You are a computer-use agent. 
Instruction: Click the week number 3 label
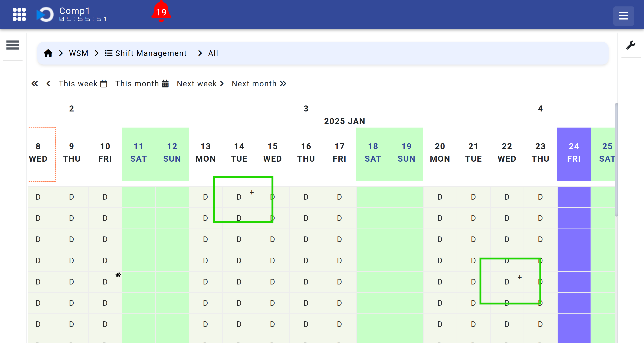pyautogui.click(x=306, y=109)
